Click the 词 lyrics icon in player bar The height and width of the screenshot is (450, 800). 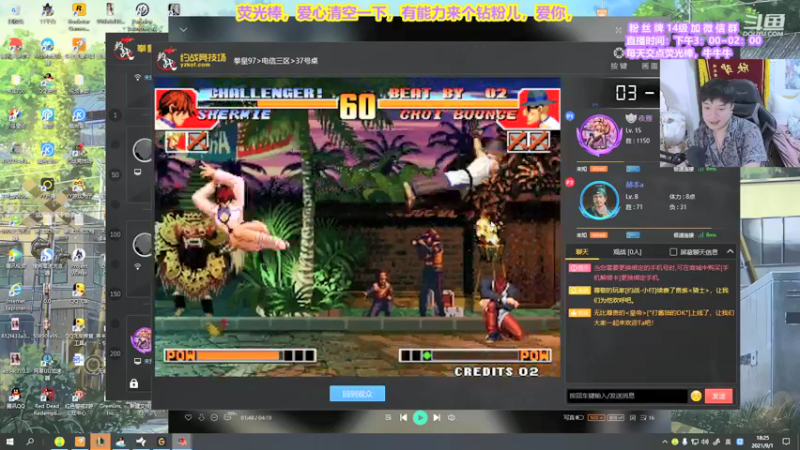pos(633,417)
